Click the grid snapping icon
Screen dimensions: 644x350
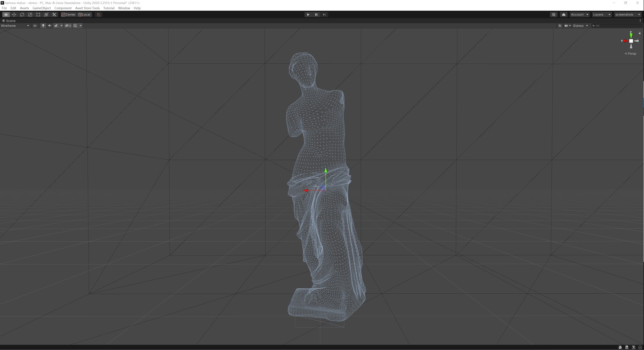(x=99, y=15)
